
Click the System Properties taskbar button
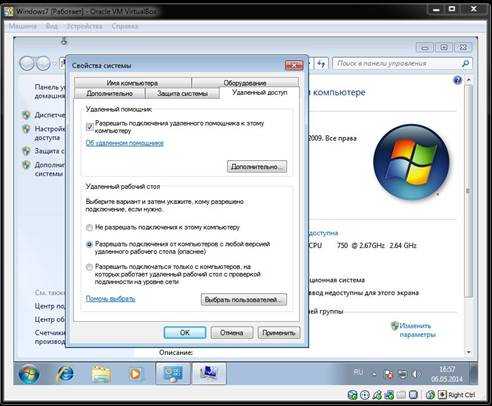pos(209,374)
